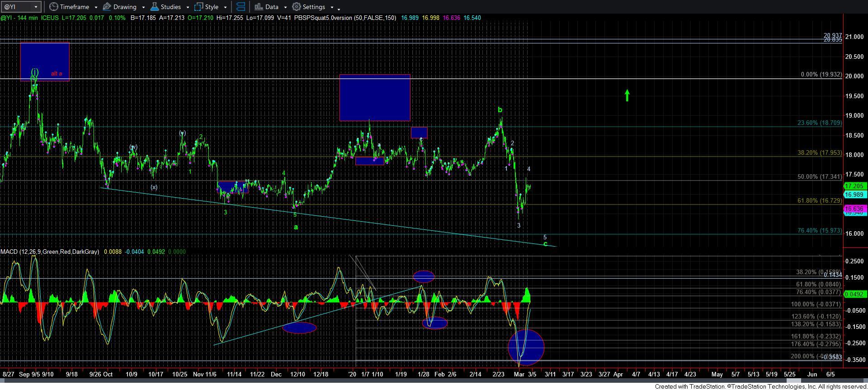Click the chart linking icon

tap(241, 7)
